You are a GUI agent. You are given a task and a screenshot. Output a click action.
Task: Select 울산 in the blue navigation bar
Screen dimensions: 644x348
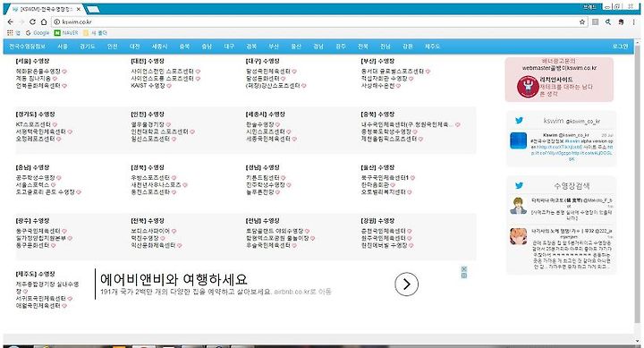(296, 47)
